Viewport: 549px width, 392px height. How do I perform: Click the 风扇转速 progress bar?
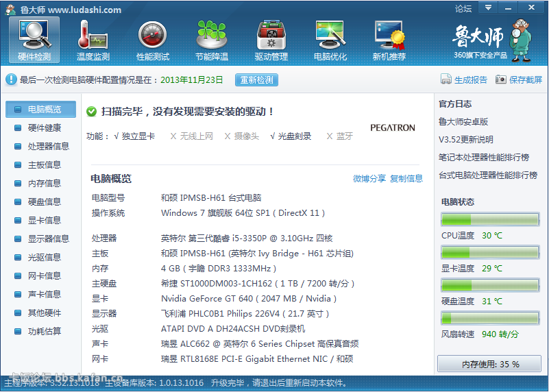click(490, 318)
